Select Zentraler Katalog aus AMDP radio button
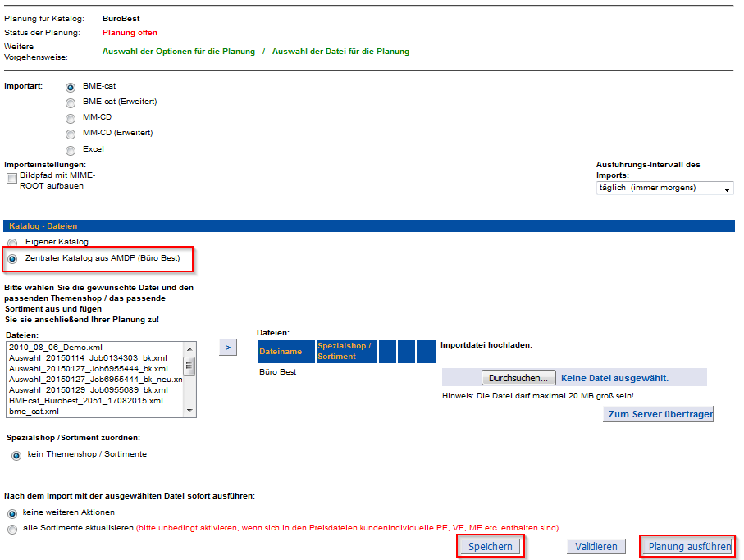744x560 pixels. coord(12,259)
